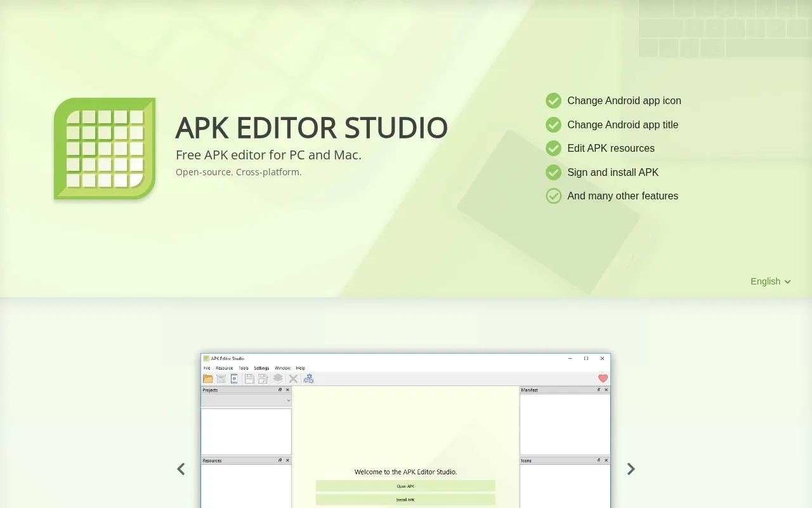
Task: Click the blue gears icon in the toolbar
Action: 308,378
